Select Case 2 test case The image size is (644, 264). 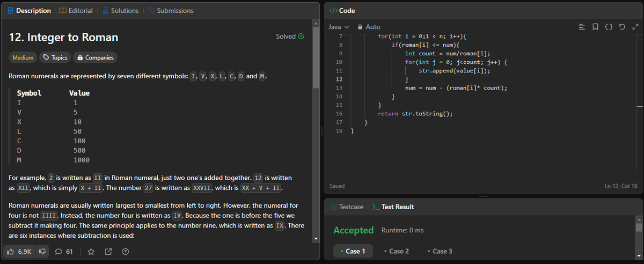tap(397, 251)
